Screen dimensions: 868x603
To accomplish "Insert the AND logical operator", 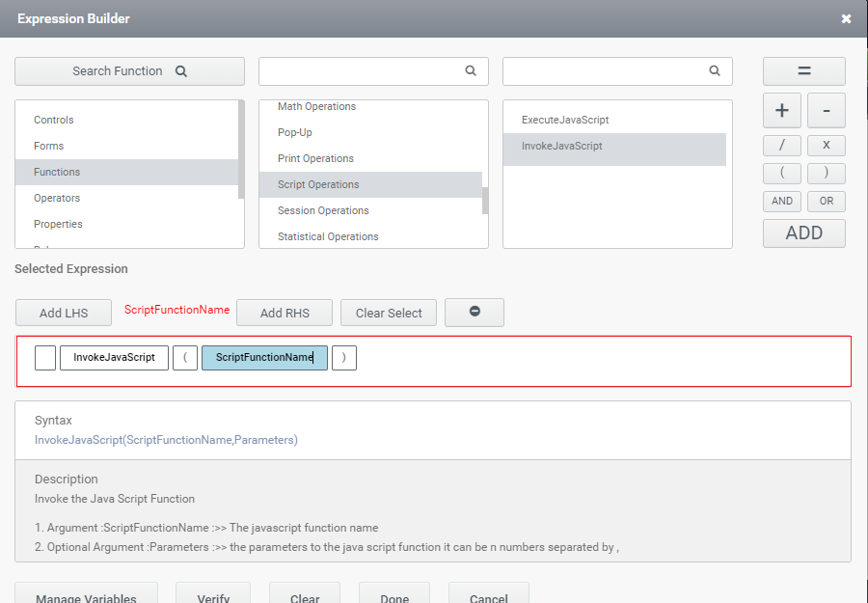I will point(782,201).
